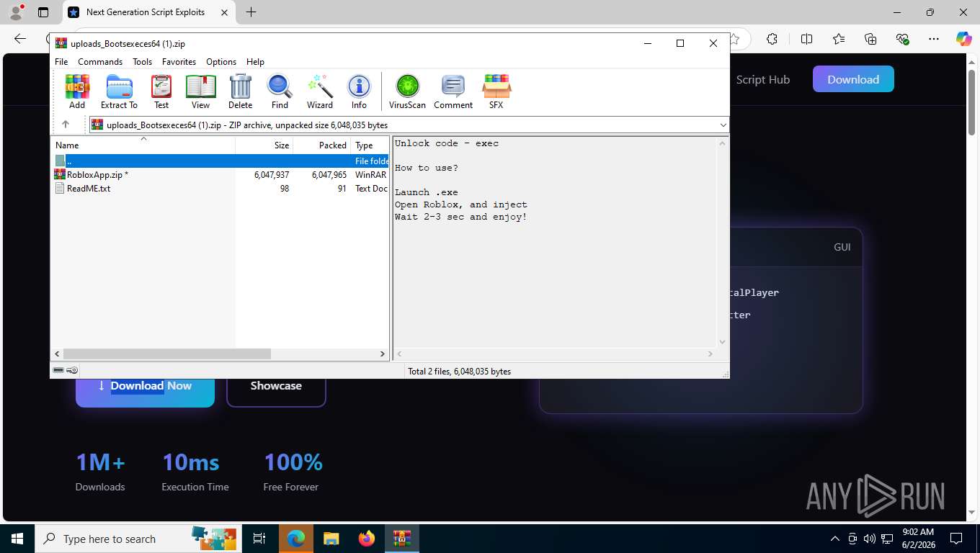980x553 pixels.
Task: Click the Info toolbar icon
Action: pyautogui.click(x=359, y=91)
